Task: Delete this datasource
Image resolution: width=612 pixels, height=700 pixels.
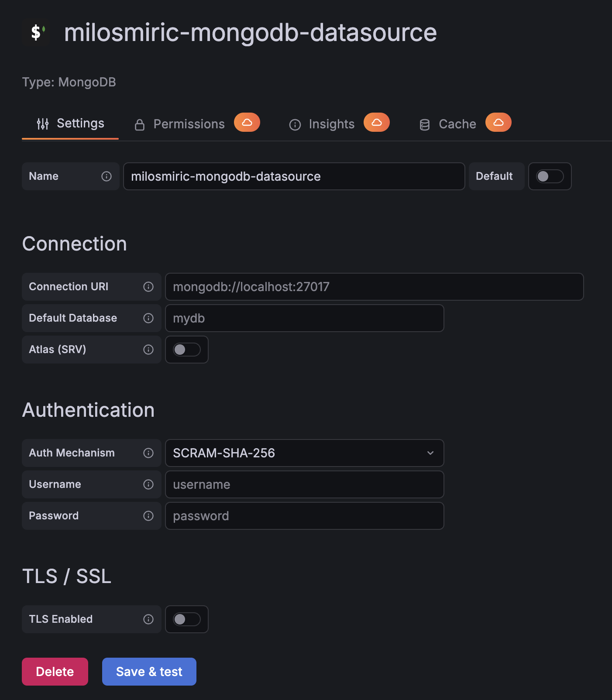Action: click(x=55, y=672)
